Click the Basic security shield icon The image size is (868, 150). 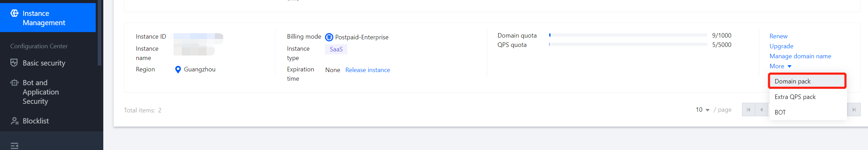[14, 63]
